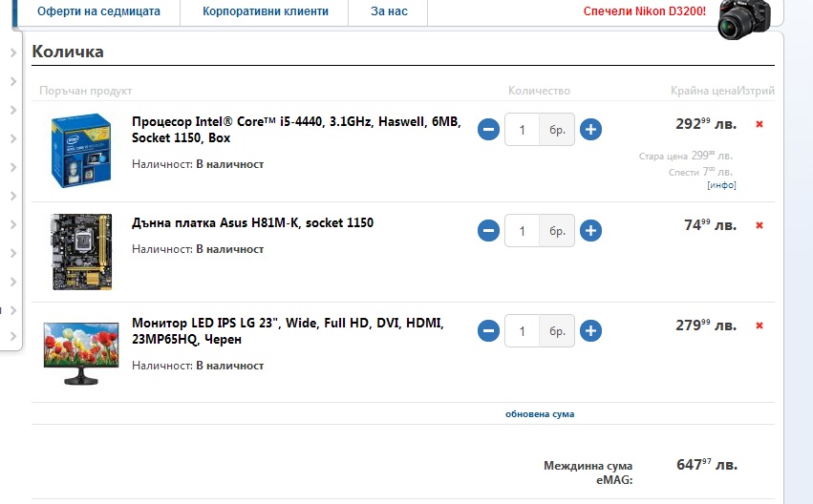Viewport: 813px width, 504px height.
Task: Expand the first sidebar category chevron
Action: click(x=13, y=52)
